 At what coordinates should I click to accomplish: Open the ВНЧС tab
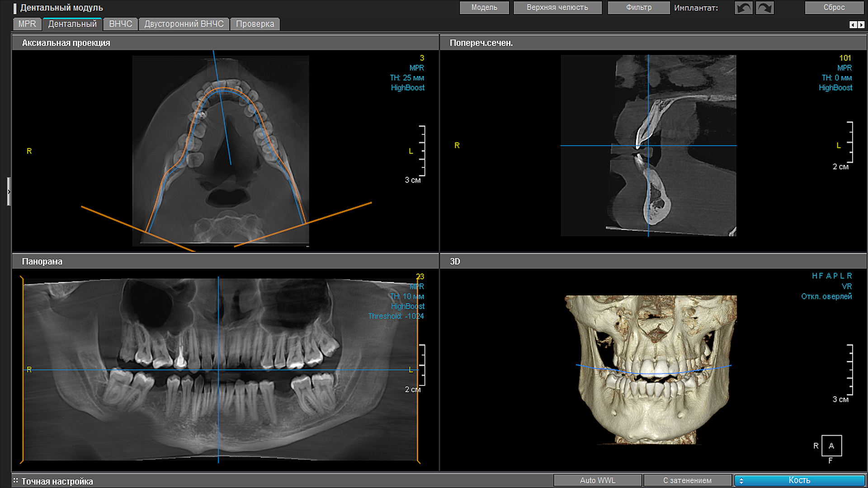click(120, 24)
